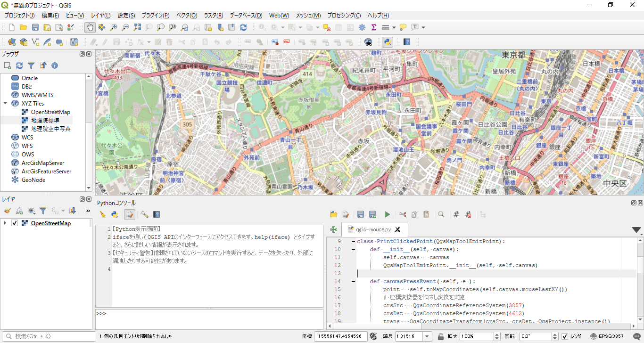The height and width of the screenshot is (343, 644).
Task: Open the measure tool dropdown arrow
Action: (394, 27)
